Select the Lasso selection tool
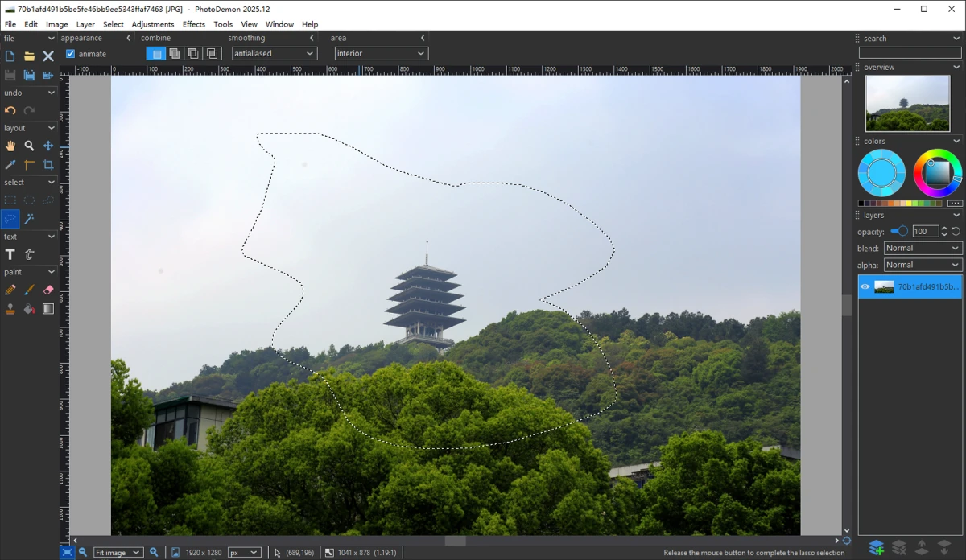 click(x=10, y=219)
